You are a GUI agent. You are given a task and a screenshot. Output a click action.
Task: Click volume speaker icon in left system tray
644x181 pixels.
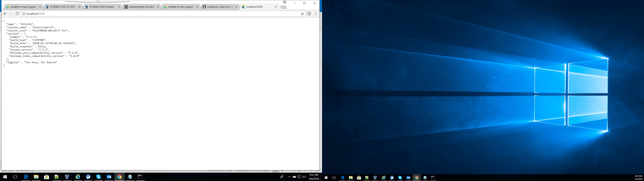point(304,177)
